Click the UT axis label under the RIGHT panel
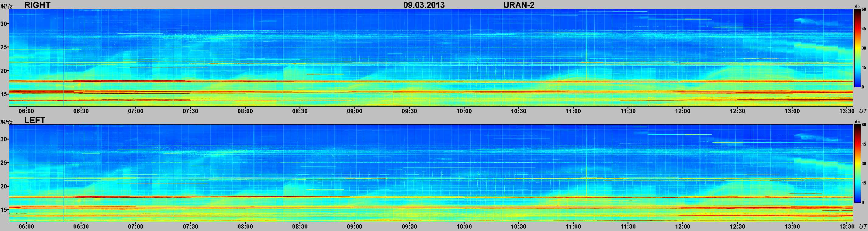This screenshot has height=231, width=868. [x=863, y=111]
